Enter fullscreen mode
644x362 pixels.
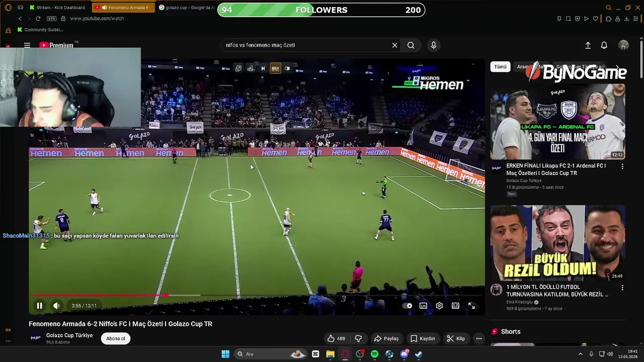pos(471,306)
